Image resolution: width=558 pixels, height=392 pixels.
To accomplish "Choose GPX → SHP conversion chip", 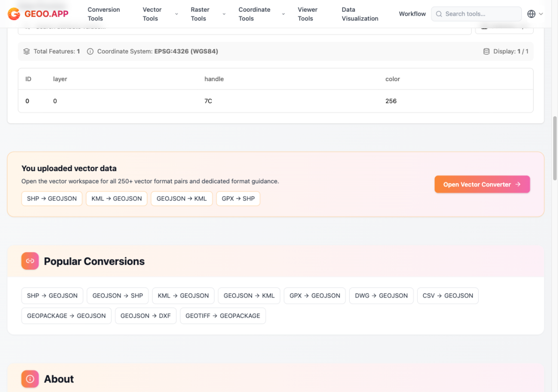I will [238, 199].
